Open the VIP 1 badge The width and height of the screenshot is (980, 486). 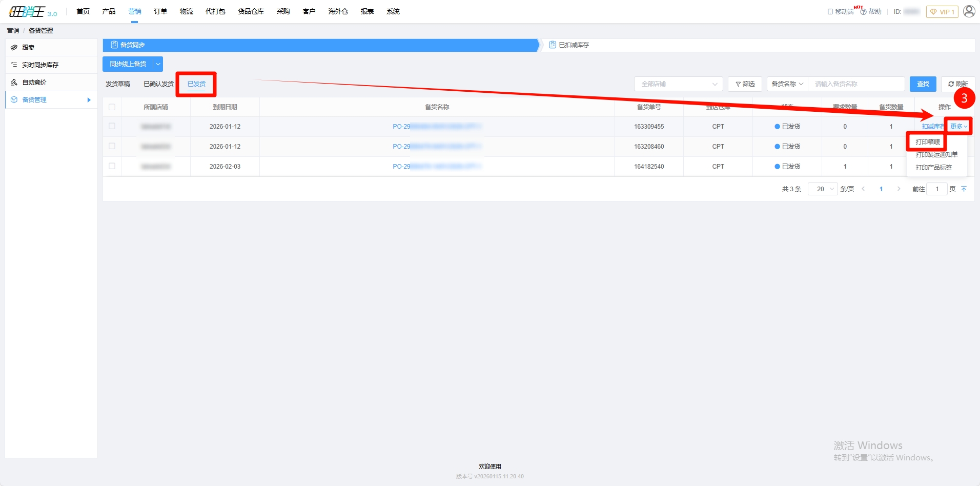tap(942, 12)
